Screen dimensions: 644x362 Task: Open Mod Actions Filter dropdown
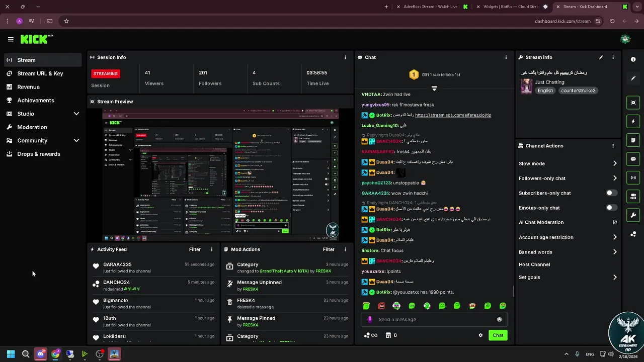(329, 249)
